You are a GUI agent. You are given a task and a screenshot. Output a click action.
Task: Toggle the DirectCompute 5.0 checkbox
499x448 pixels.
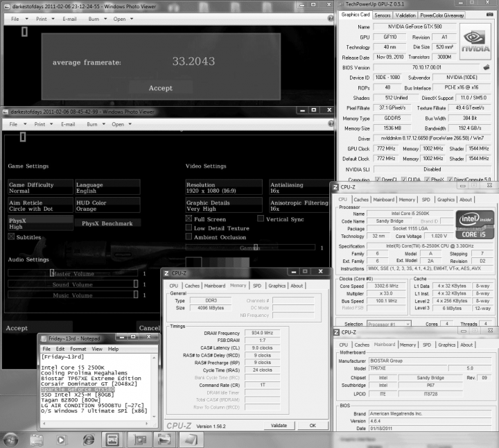click(x=450, y=180)
